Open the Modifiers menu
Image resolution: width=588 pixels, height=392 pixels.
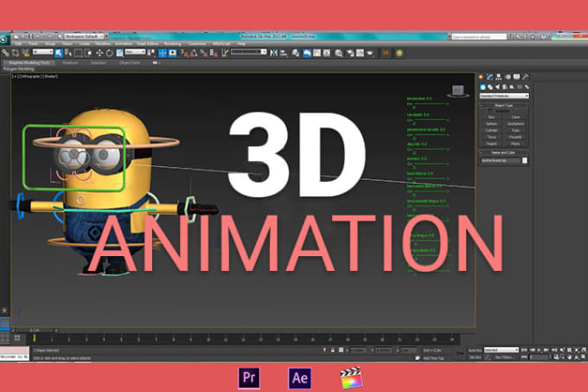103,44
